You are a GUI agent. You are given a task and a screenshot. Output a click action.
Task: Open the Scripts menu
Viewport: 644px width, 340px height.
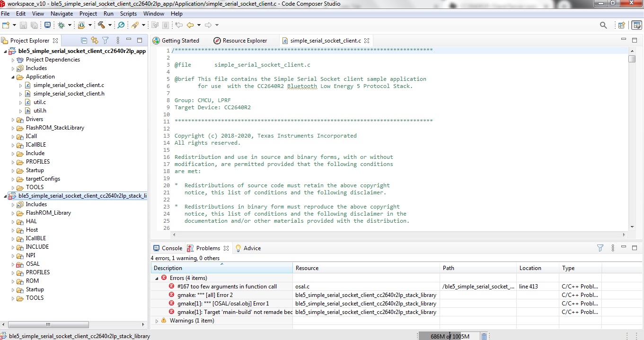[128, 14]
